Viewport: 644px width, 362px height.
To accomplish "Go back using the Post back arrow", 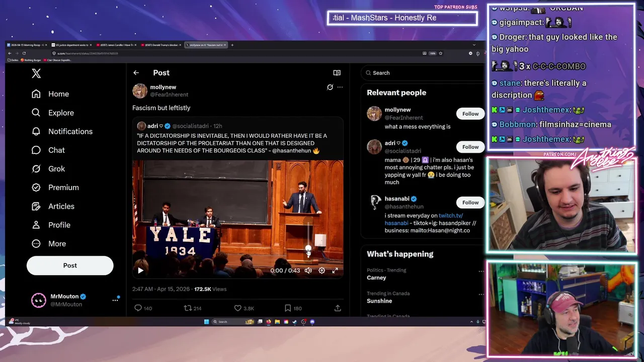I will (136, 73).
